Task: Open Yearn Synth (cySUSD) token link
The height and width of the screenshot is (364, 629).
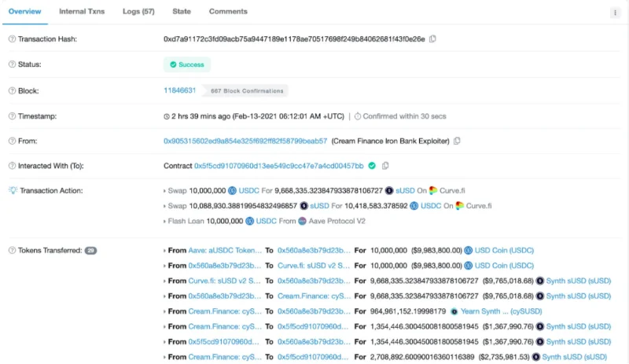Action: 502,311
